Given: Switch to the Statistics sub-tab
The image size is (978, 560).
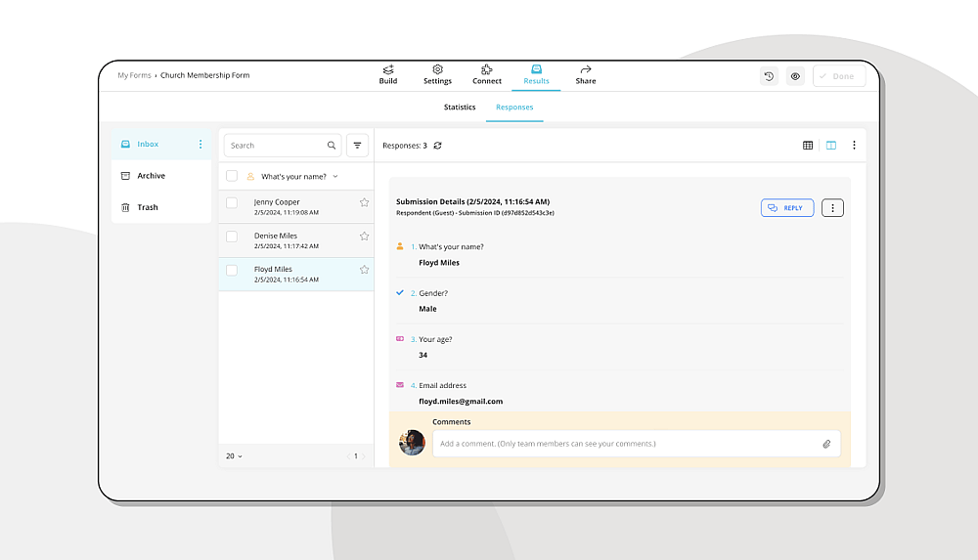Looking at the screenshot, I should click(x=459, y=108).
